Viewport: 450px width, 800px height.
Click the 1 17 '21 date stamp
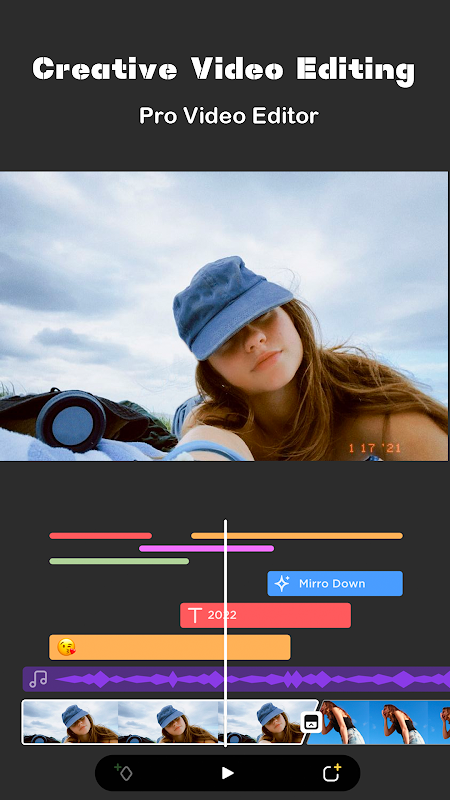click(374, 448)
